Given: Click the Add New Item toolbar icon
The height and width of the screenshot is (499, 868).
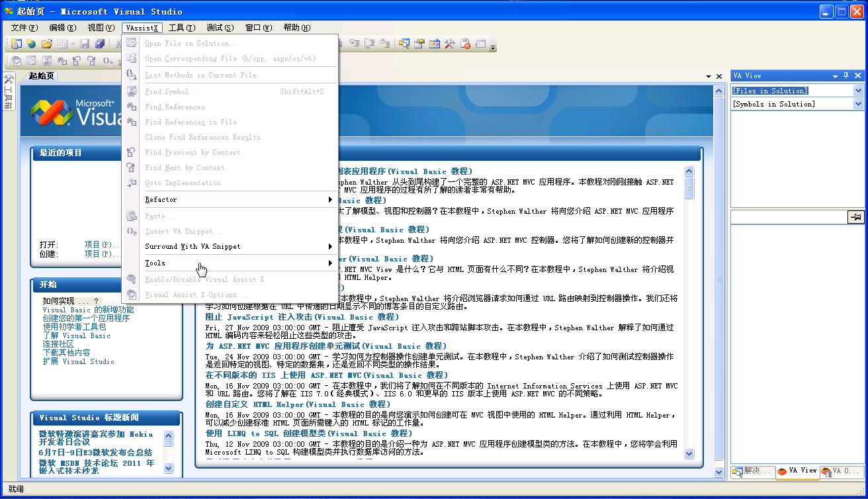Looking at the screenshot, I should (62, 44).
